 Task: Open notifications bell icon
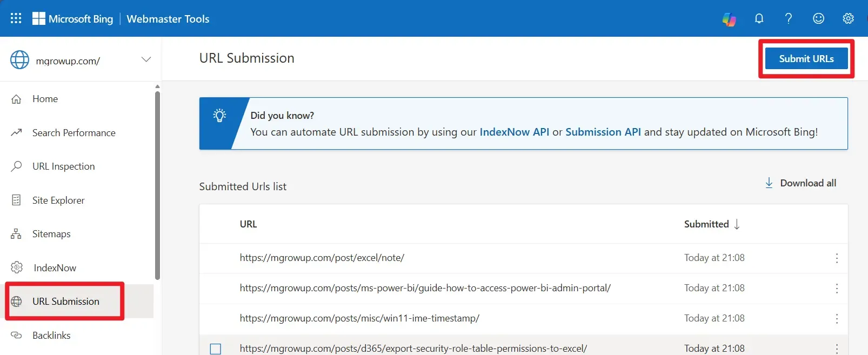coord(759,19)
